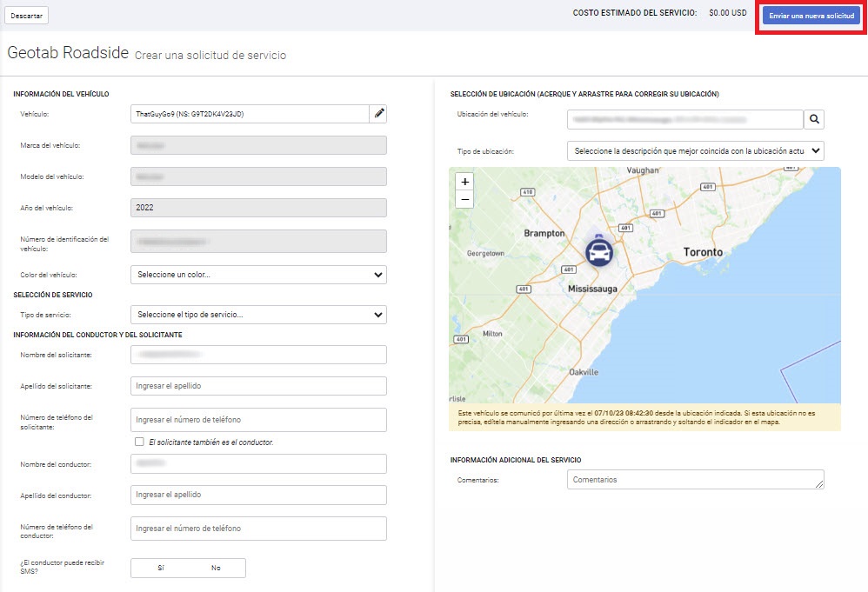
Task: Click the pencil edit icon beside Vehículo
Action: [x=378, y=114]
